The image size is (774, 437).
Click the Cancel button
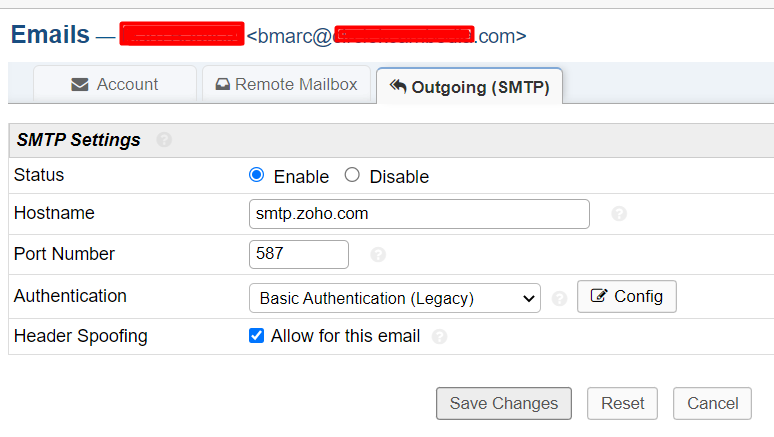tap(712, 404)
